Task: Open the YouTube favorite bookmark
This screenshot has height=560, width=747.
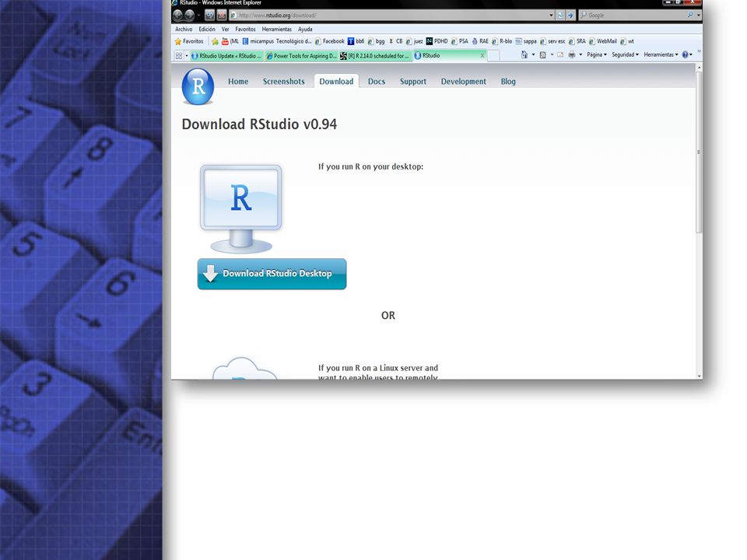Action: point(230,41)
